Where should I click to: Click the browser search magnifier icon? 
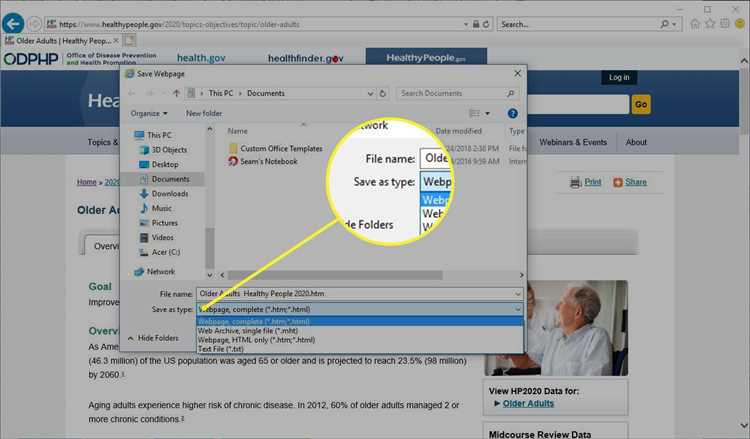click(664, 24)
